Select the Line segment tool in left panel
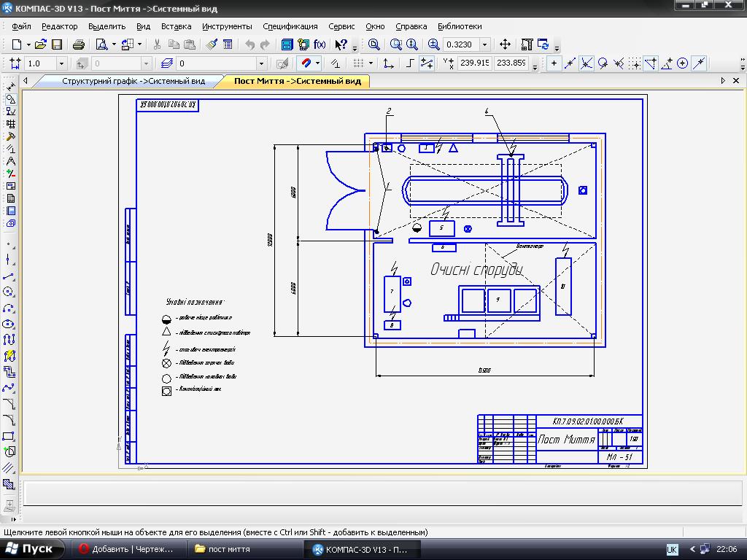Screen dimensions: 747x560 point(9,276)
